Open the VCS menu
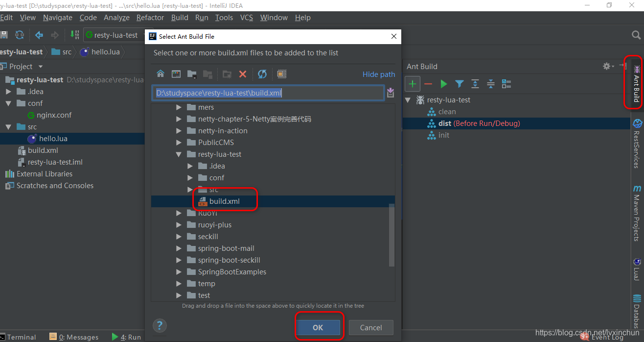644x342 pixels. (247, 17)
